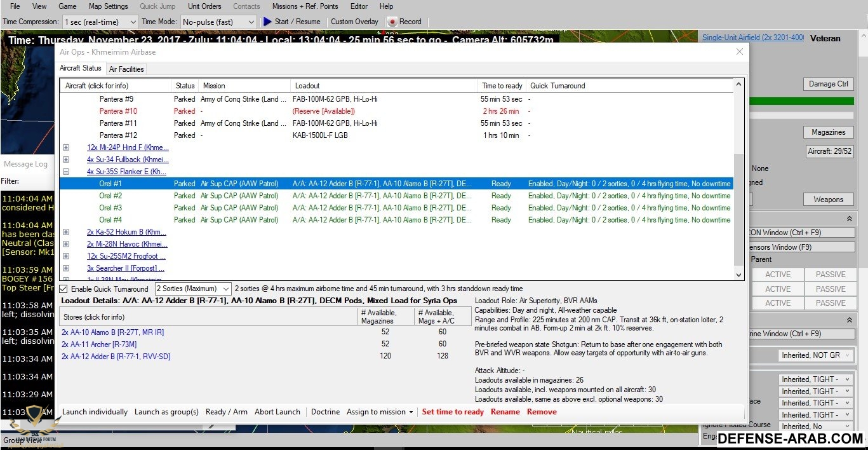Close the Air Ops Khmeimim Airbase dialog
868x450 pixels.
click(x=739, y=51)
